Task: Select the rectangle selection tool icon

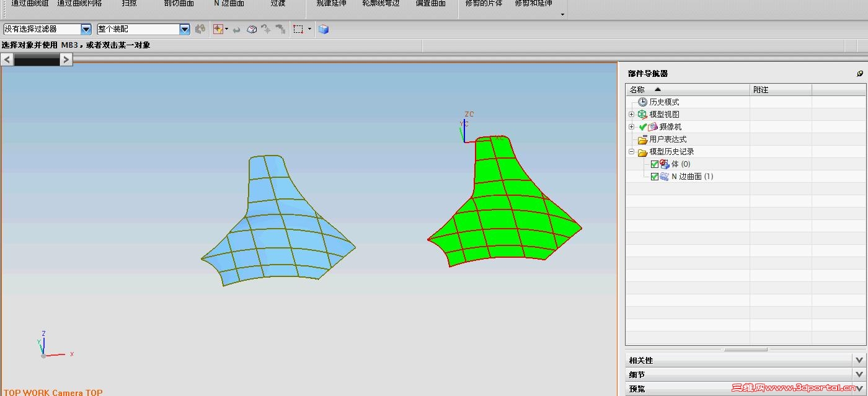Action: pyautogui.click(x=298, y=29)
